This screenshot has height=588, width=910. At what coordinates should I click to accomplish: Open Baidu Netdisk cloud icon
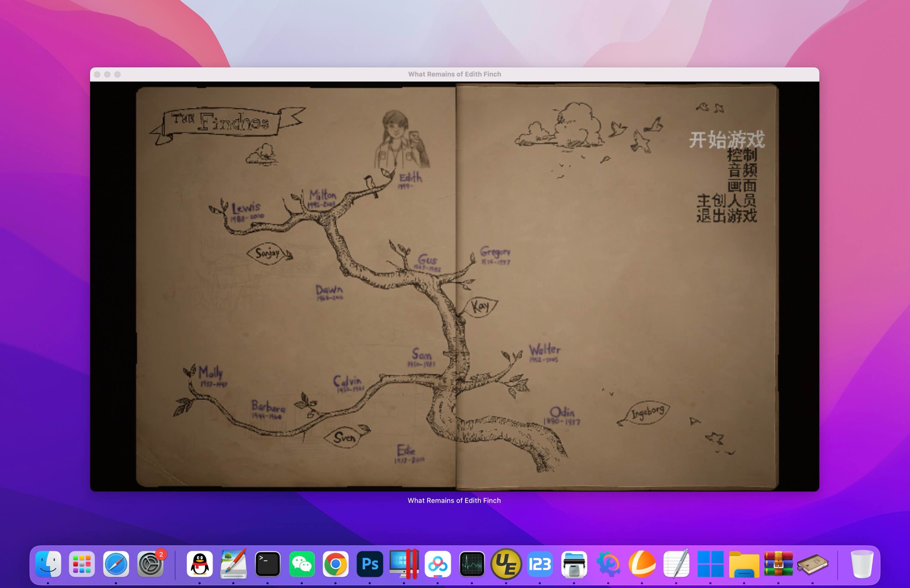pos(438,564)
